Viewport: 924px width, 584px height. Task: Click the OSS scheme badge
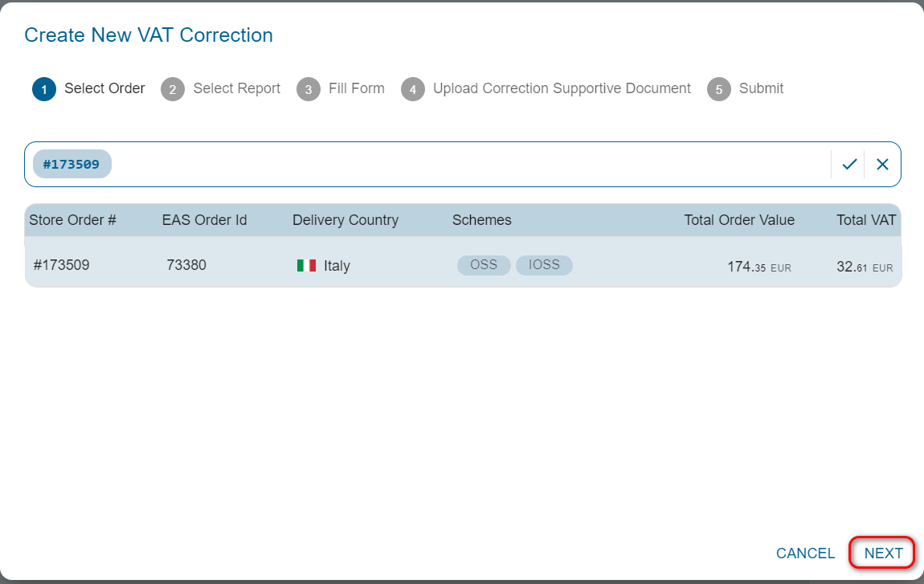484,265
